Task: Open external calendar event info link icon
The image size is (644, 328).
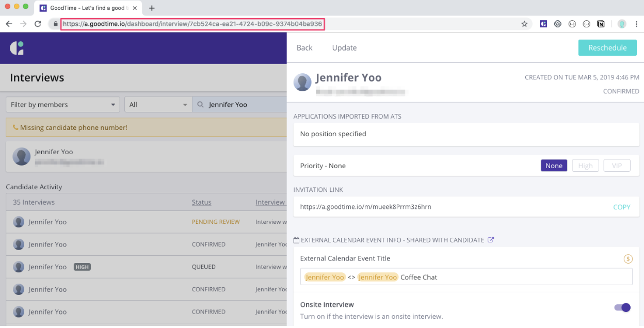Action: pyautogui.click(x=491, y=240)
